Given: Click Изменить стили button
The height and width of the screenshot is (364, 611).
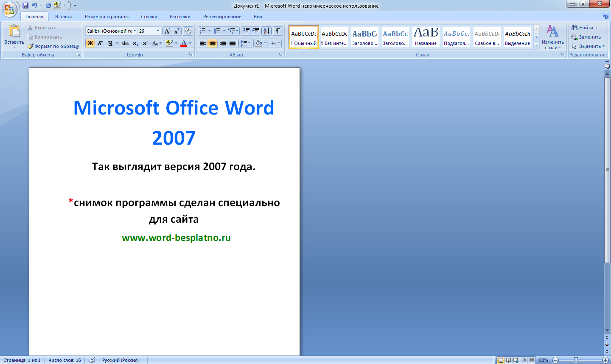Looking at the screenshot, I should coord(552,37).
